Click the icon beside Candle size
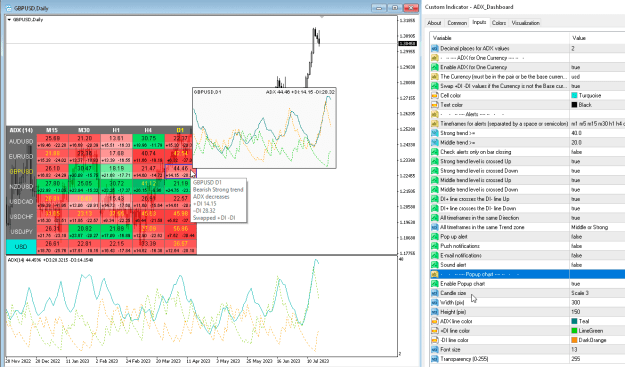 435,293
